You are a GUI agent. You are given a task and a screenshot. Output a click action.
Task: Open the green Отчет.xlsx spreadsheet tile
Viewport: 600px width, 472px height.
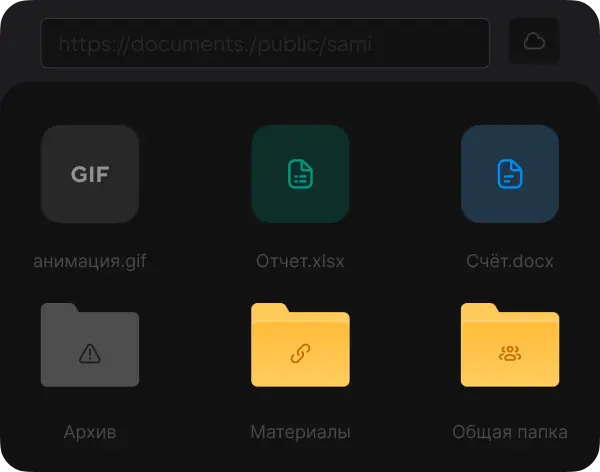click(x=300, y=174)
